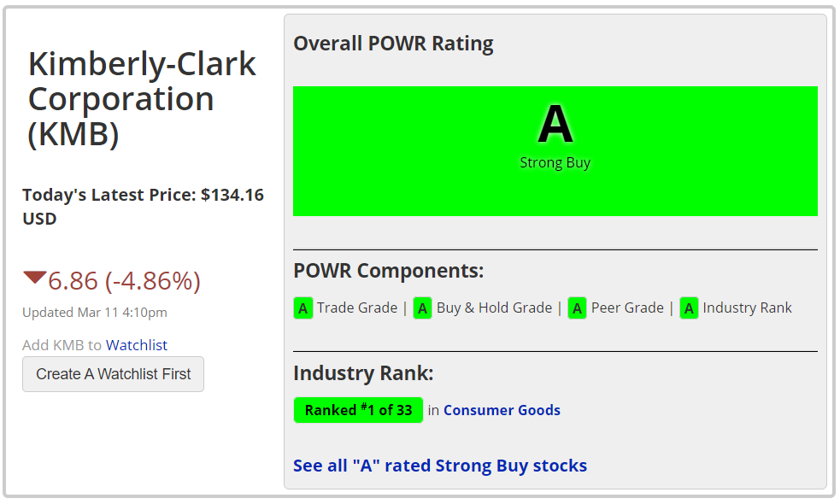Click Today's Latest Price $134.16 text
840x504 pixels.
[143, 206]
